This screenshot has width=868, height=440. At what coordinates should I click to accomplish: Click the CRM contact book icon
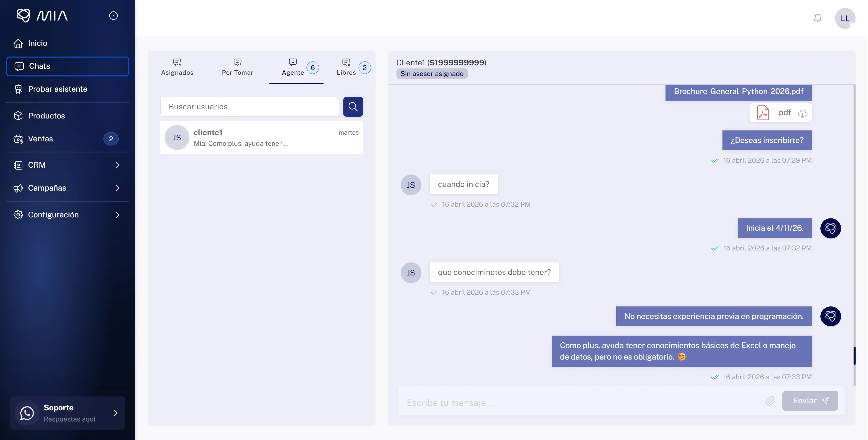point(18,165)
